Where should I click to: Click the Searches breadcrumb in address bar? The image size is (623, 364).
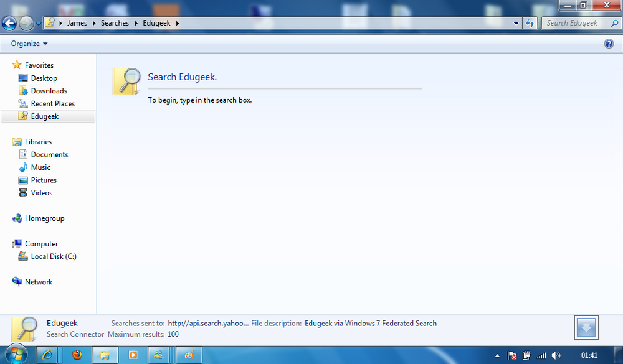[x=115, y=23]
